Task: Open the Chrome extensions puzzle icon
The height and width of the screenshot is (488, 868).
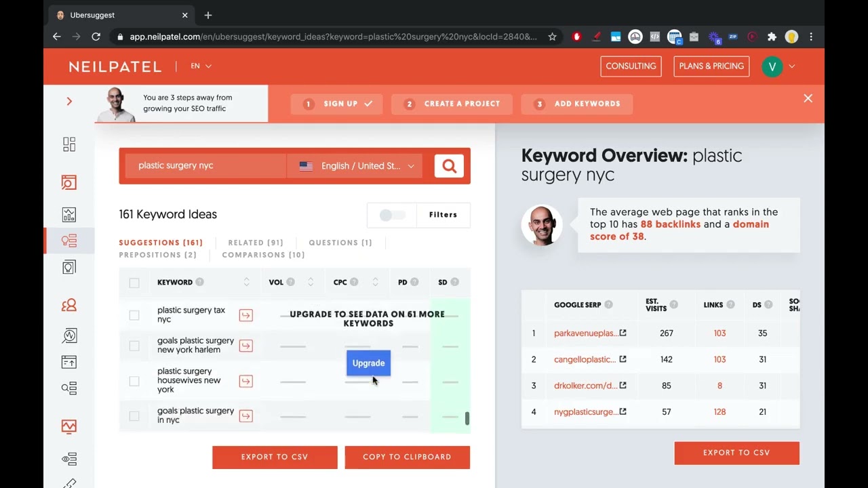Action: (772, 37)
